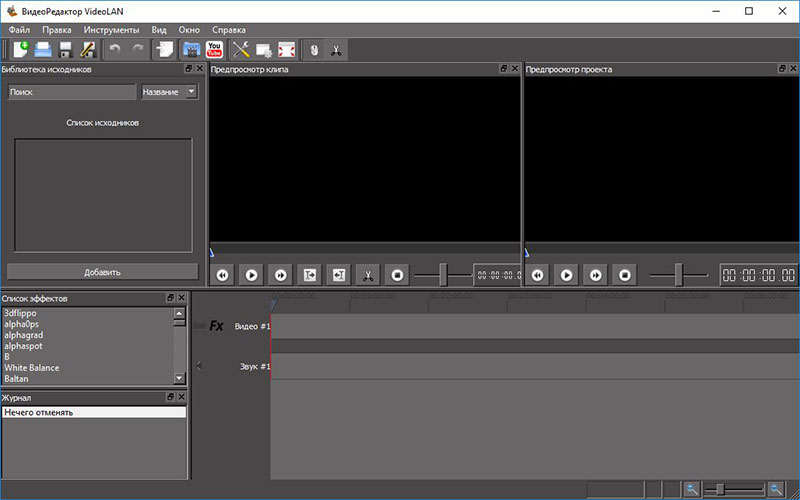The image size is (800, 500).
Task: Close the Предпросмотр проекта panel
Action: [793, 68]
